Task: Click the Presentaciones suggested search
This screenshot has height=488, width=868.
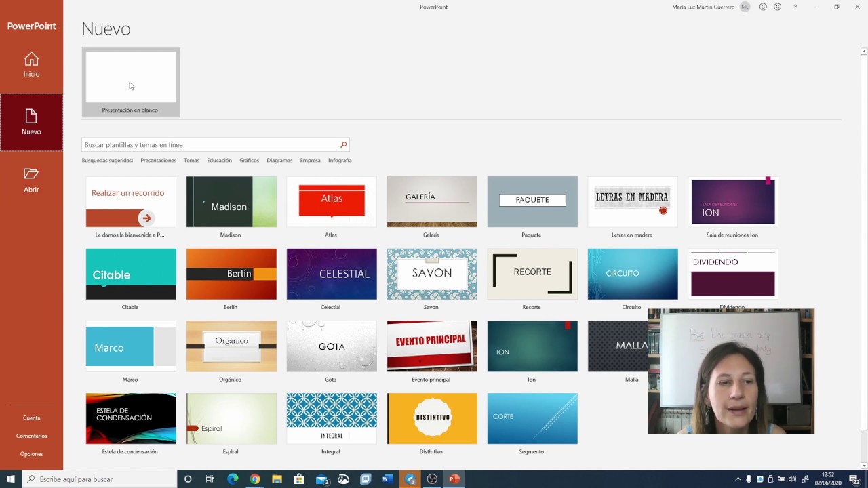Action: coord(158,161)
